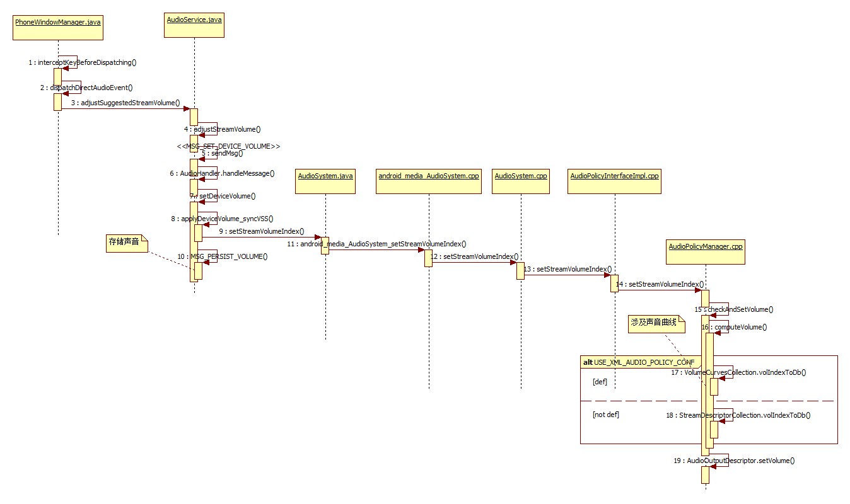Select the AudioPolicyInterfaceImpl.cpp lifeline header
The height and width of the screenshot is (504, 850).
614,182
